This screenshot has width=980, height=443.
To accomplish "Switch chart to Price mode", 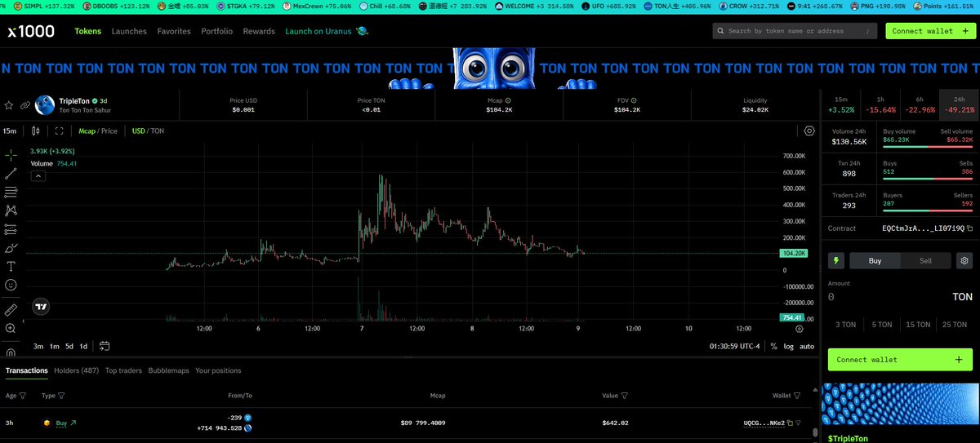I will tap(109, 131).
